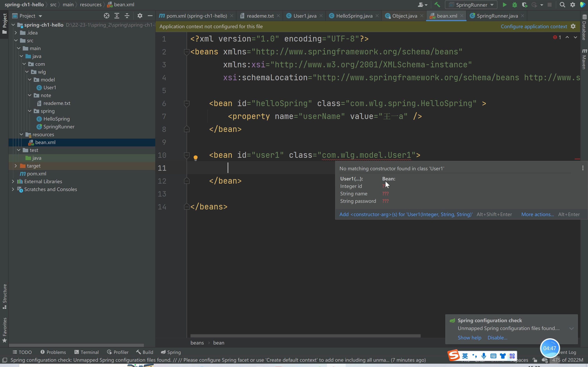The image size is (588, 367).
Task: Open the bean.xml tab in editor
Action: 447,16
